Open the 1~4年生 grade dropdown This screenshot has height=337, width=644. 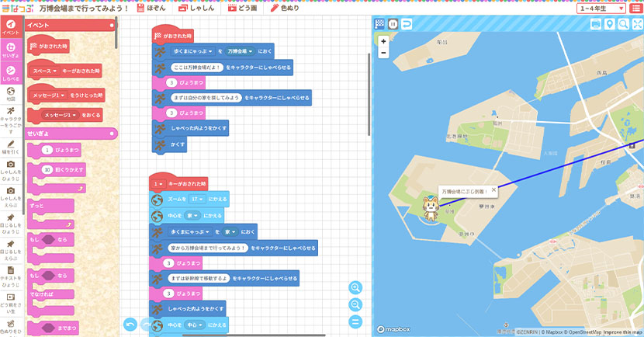click(601, 8)
